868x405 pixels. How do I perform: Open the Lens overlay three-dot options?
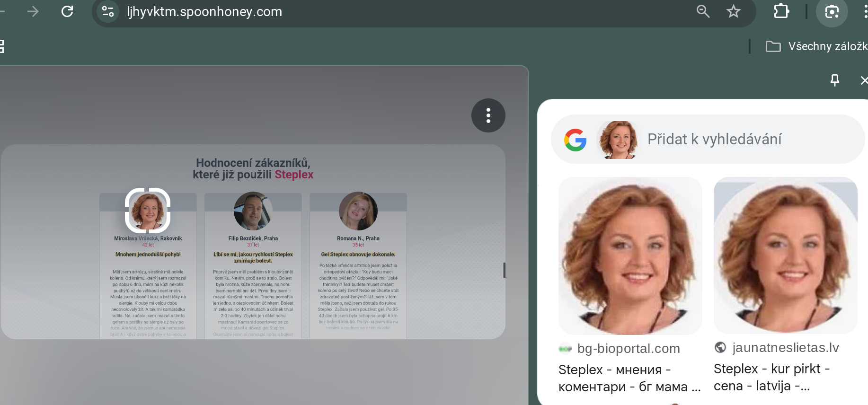click(x=488, y=115)
